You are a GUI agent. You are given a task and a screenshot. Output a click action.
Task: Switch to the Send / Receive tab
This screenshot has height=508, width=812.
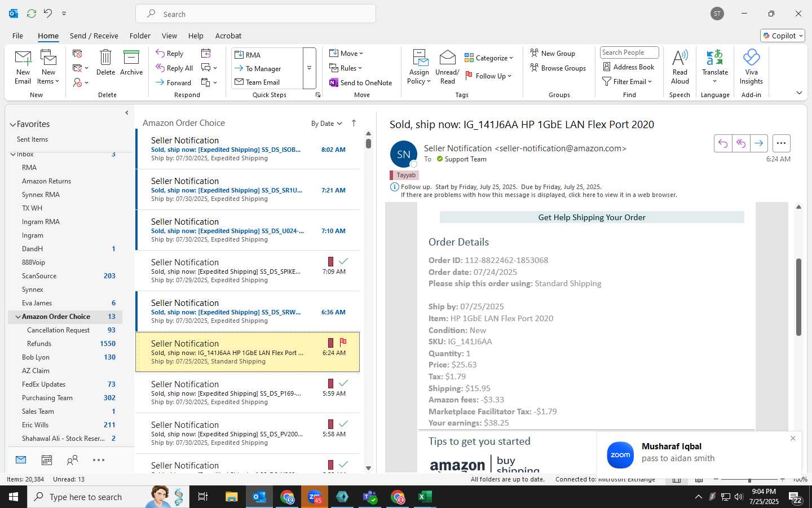[94, 36]
